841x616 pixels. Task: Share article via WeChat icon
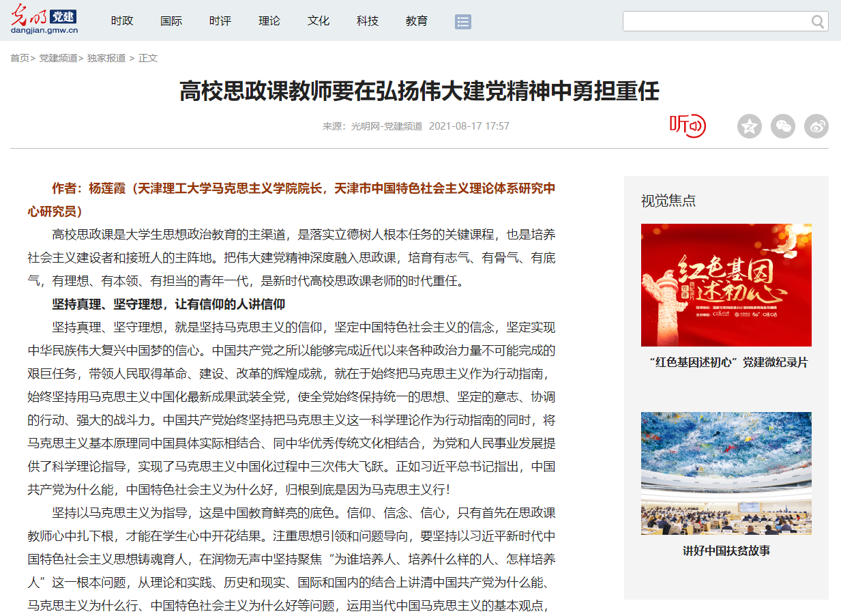point(783,126)
